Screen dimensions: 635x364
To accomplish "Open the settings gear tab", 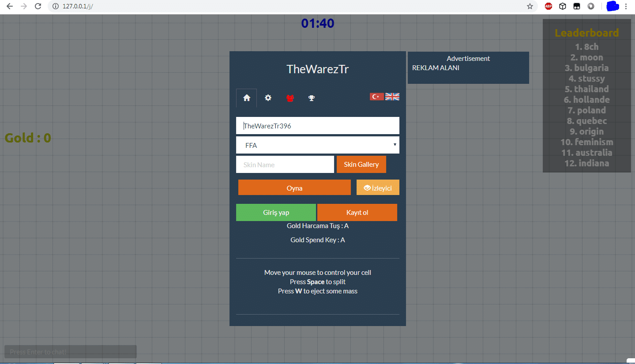I will click(268, 98).
